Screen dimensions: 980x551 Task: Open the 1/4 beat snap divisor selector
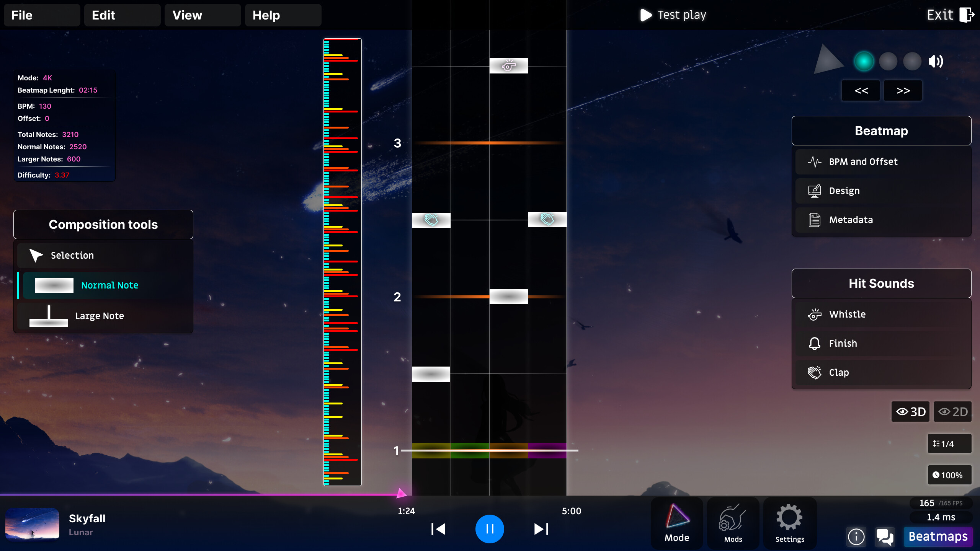click(949, 443)
